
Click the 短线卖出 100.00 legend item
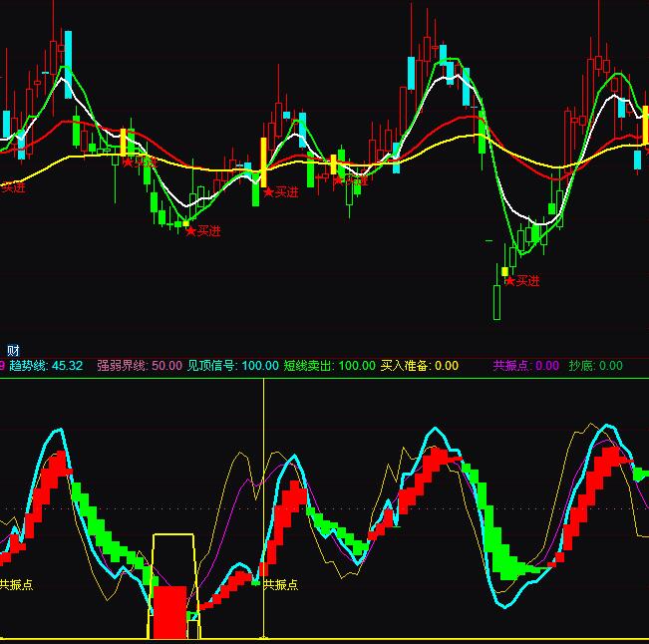[329, 366]
